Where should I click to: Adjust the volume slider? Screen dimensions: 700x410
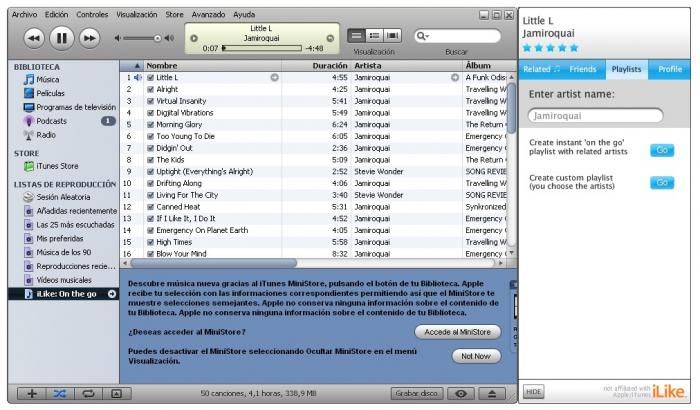coord(141,38)
